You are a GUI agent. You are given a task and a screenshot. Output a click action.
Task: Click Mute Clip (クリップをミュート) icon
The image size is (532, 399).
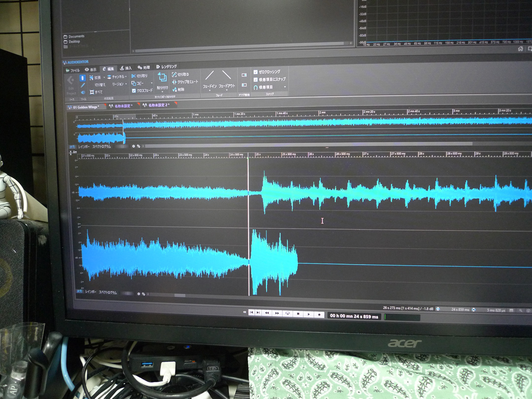174,82
